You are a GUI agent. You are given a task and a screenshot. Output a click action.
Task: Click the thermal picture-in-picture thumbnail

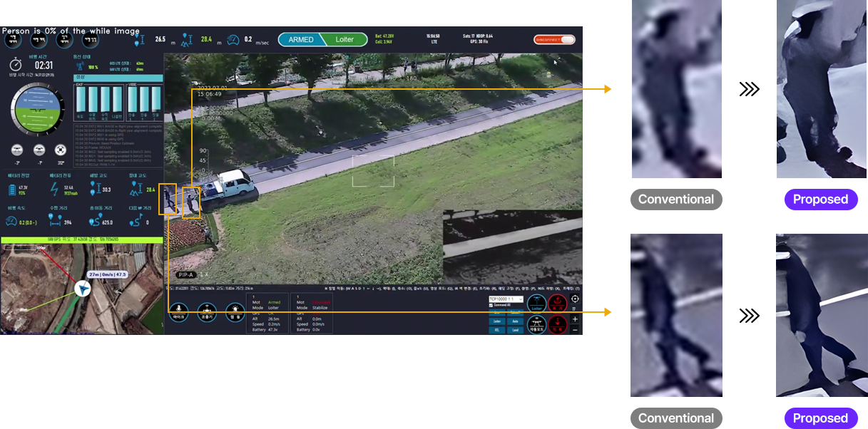tap(512, 245)
